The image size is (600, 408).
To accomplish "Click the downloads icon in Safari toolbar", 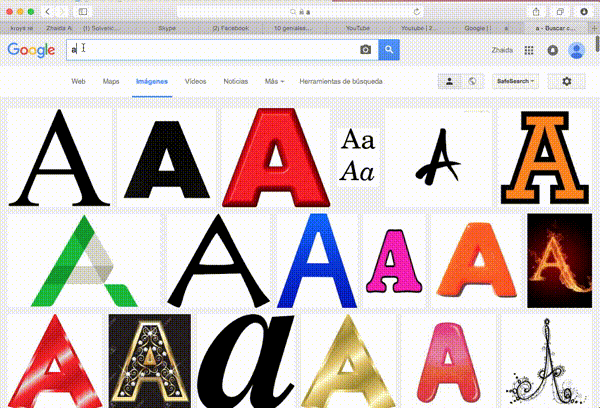I will 584,12.
